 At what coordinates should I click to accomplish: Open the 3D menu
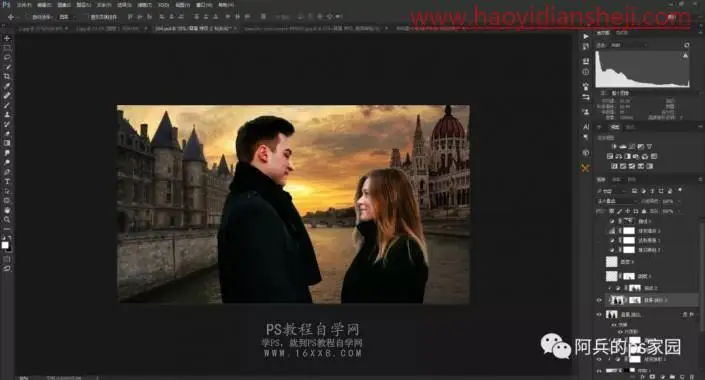coord(164,5)
